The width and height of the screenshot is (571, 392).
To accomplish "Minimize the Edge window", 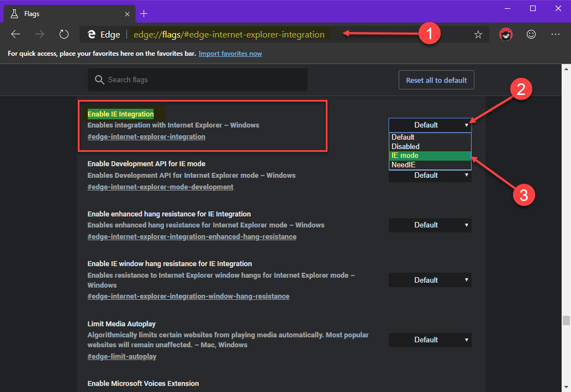I will (507, 8).
